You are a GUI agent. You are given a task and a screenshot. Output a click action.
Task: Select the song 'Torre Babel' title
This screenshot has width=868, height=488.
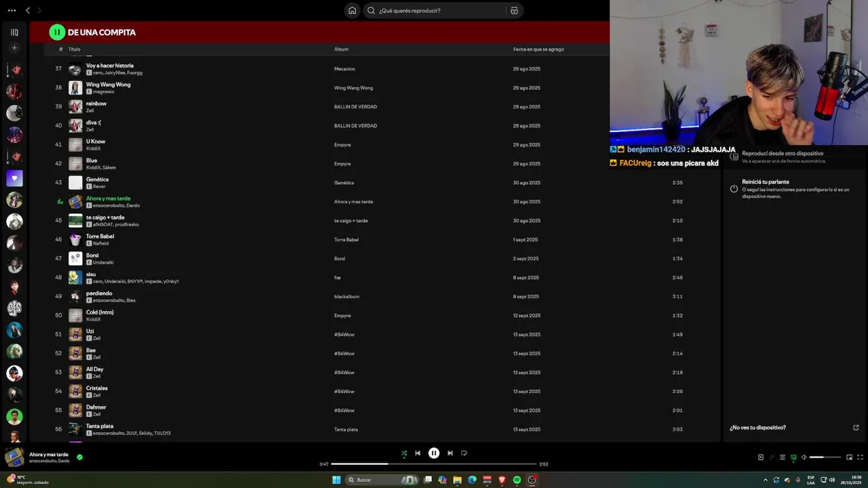click(100, 237)
